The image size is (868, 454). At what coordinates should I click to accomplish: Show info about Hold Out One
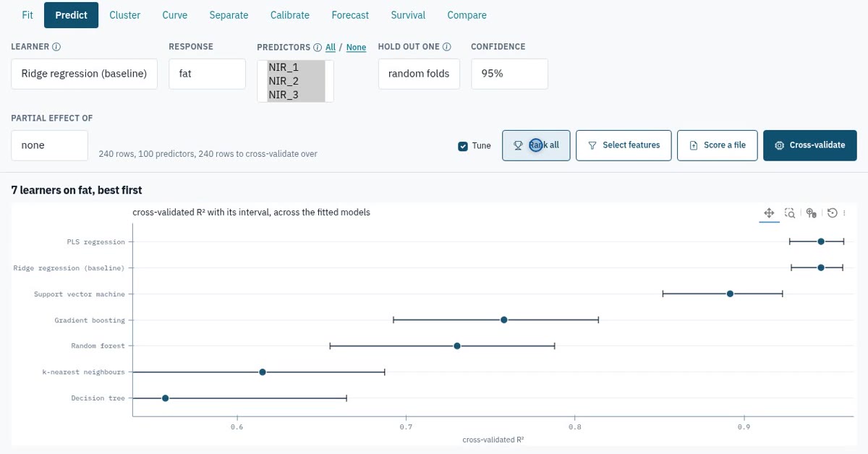tap(446, 47)
